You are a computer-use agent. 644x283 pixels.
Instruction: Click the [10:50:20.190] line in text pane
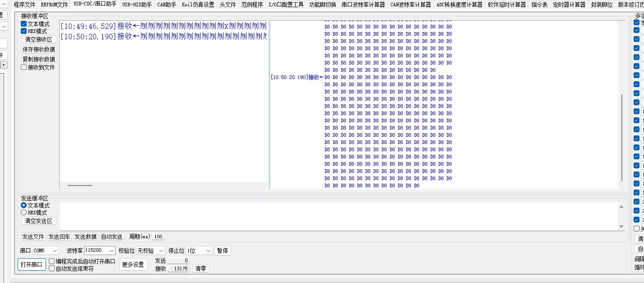click(164, 36)
